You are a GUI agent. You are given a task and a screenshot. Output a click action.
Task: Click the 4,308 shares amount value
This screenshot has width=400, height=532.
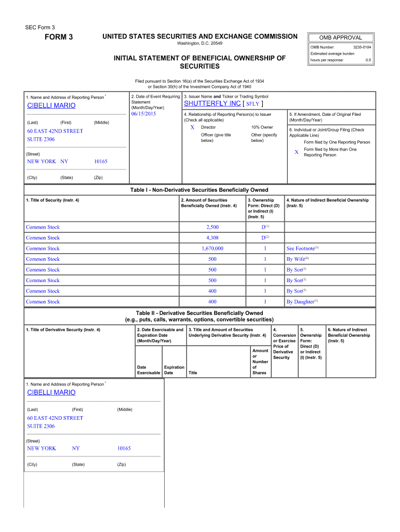(x=212, y=238)
